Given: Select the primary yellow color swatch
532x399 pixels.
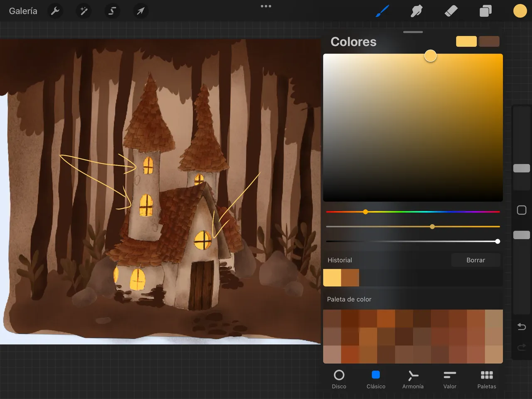Looking at the screenshot, I should click(x=466, y=42).
